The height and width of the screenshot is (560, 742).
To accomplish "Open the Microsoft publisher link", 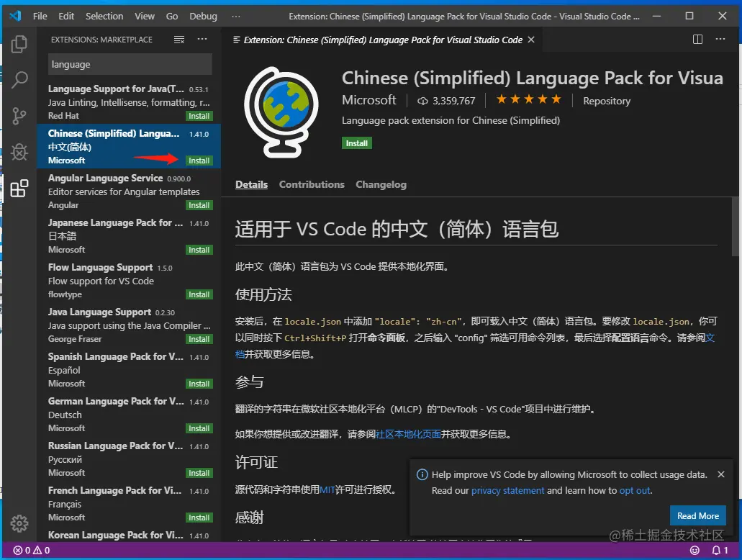I will 368,100.
